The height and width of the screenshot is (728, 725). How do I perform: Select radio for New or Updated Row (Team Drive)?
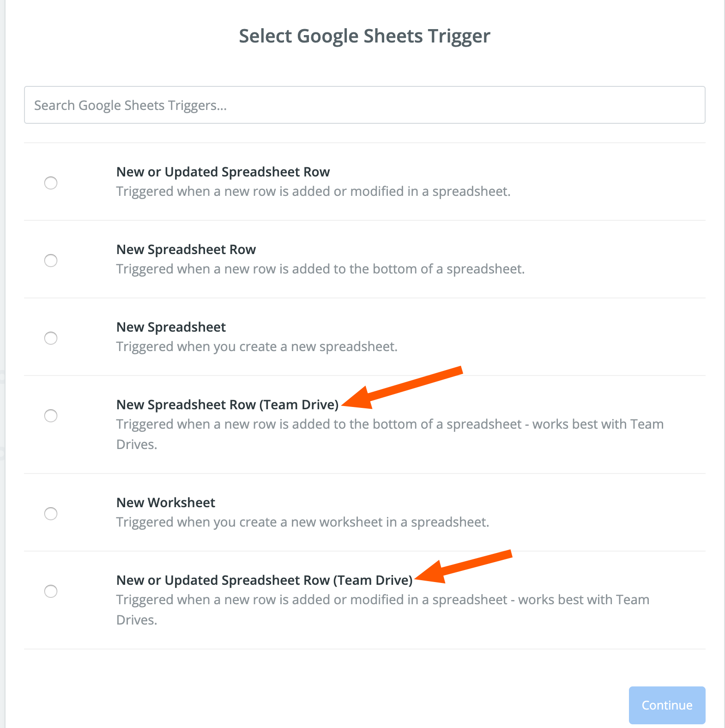pyautogui.click(x=51, y=591)
